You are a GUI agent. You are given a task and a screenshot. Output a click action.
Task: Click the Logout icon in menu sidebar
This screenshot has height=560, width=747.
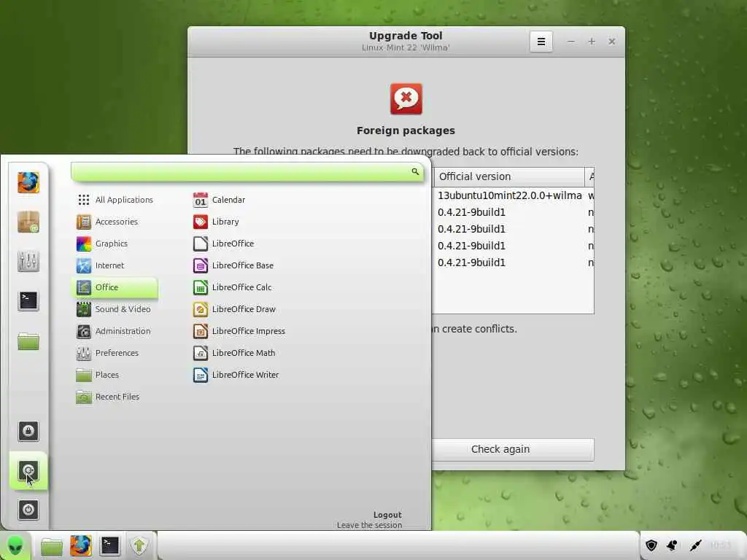coord(28,471)
